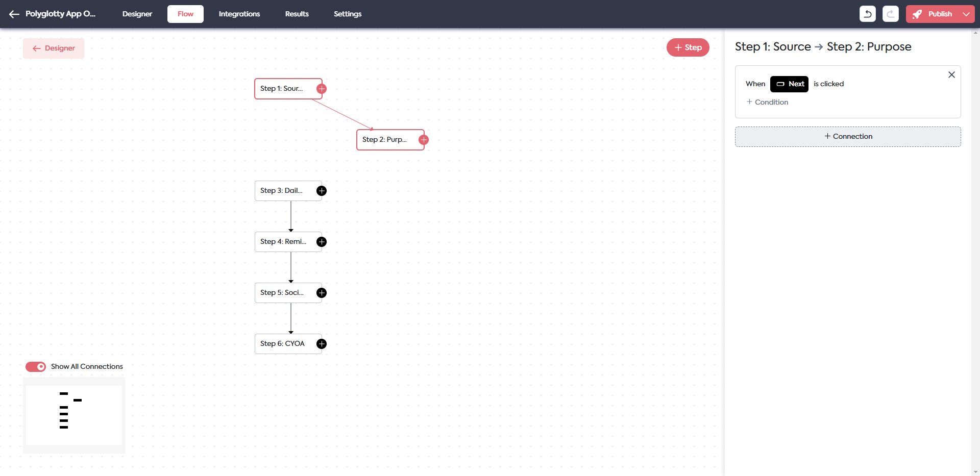
Task: Add a new Connection in the side panel
Action: pos(848,136)
